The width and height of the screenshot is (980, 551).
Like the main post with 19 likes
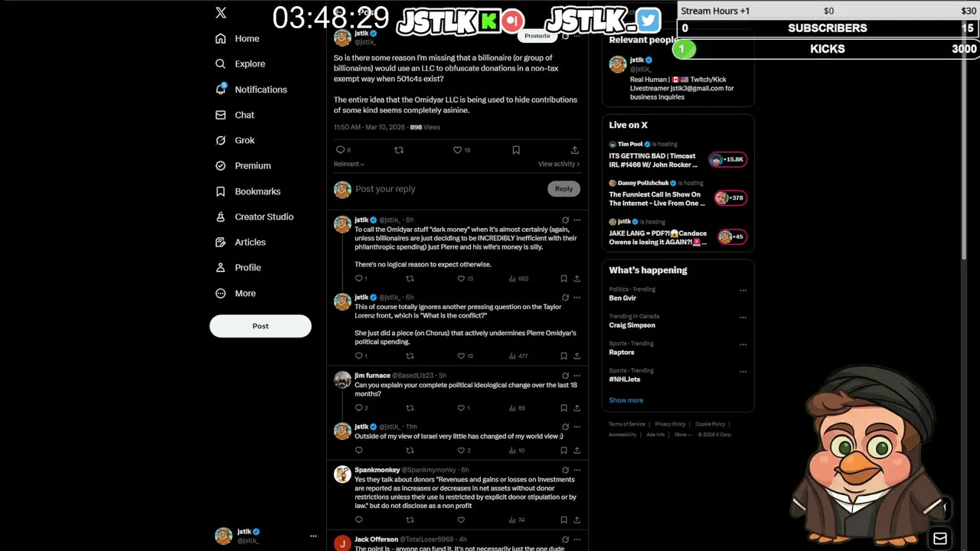click(x=457, y=150)
